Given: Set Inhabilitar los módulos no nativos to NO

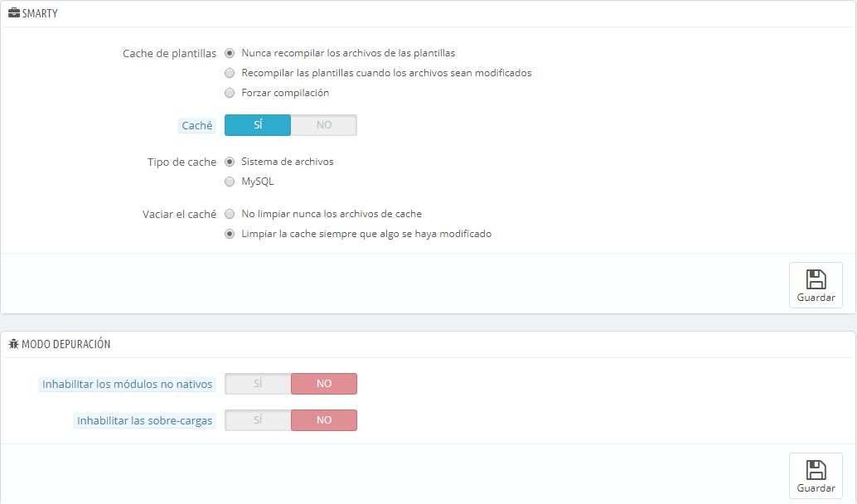Looking at the screenshot, I should tap(324, 384).
